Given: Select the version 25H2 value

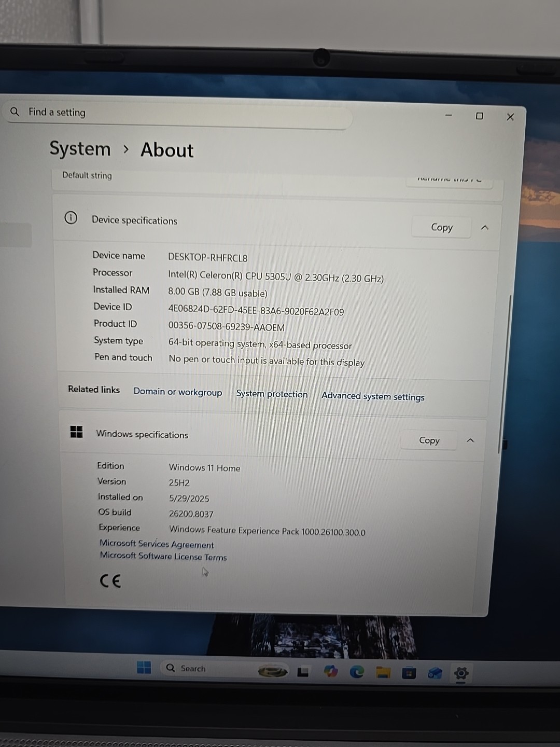Looking at the screenshot, I should pos(179,483).
